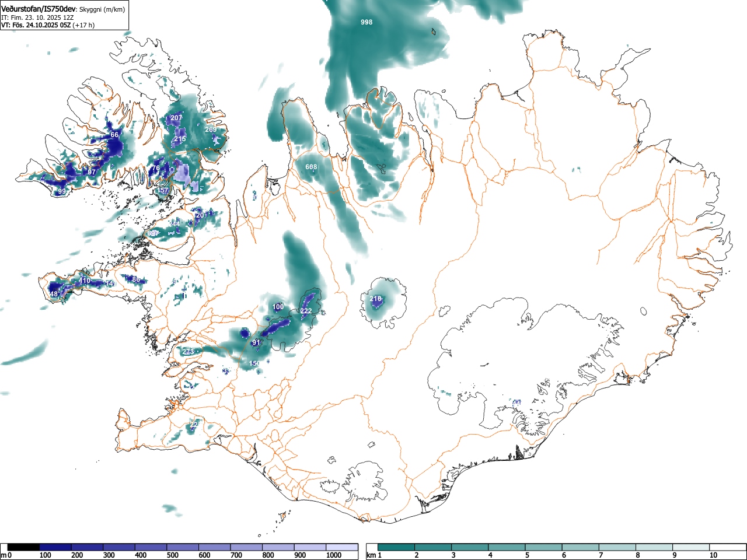The height and width of the screenshot is (560, 747).
Task: Click the 66 value in the Westfjords
Action: point(114,135)
